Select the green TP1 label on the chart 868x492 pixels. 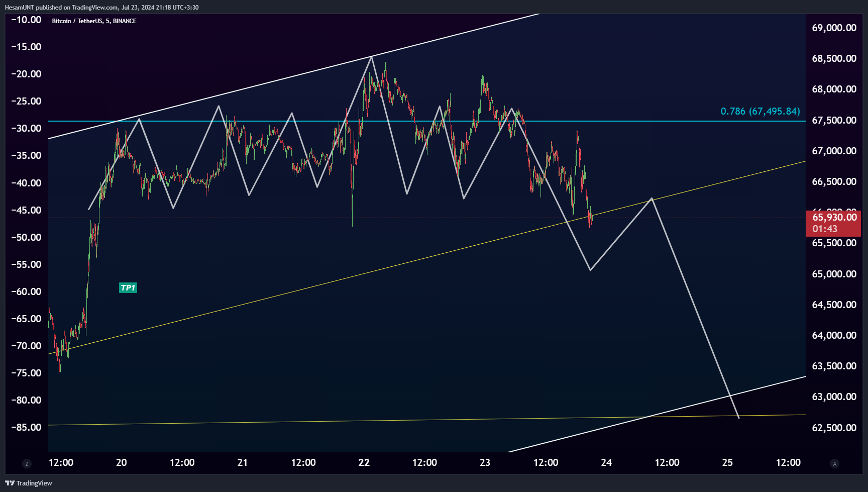tap(128, 287)
